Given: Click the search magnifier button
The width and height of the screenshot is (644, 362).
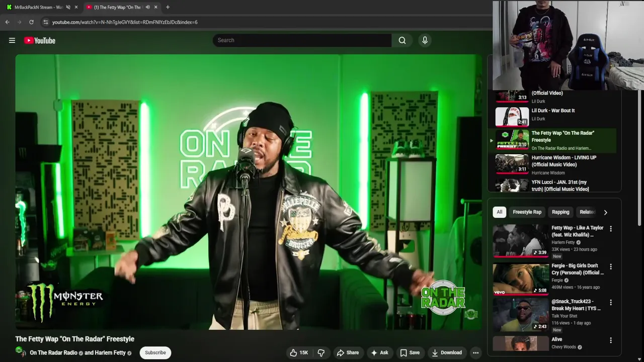Looking at the screenshot, I should (402, 40).
